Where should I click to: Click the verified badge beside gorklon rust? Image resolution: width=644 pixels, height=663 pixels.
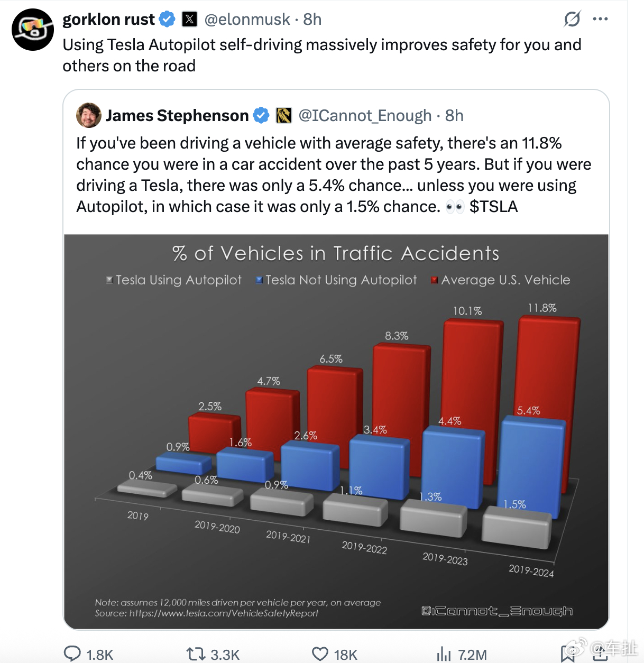pyautogui.click(x=167, y=20)
